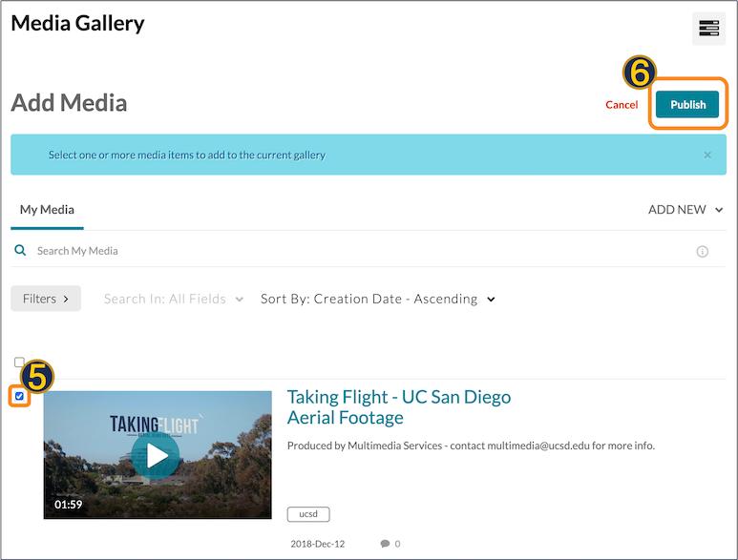Click the Produced by Multimedia Services description
The image size is (738, 560).
(x=471, y=446)
